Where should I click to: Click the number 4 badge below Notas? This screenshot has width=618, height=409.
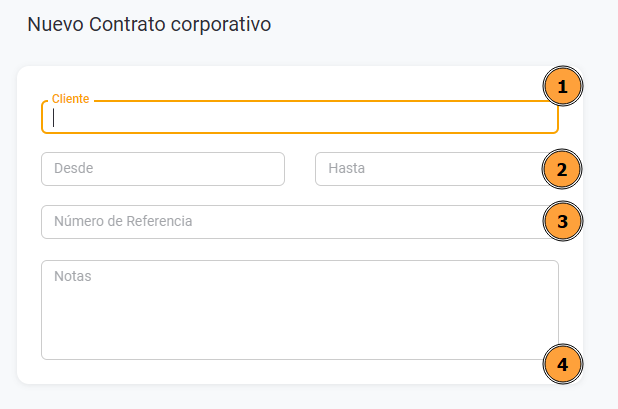pos(562,364)
